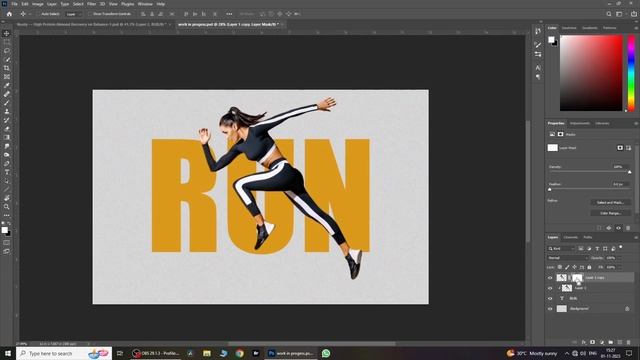Add layer mask from Layers panel bottom
The height and width of the screenshot is (360, 640).
click(593, 342)
